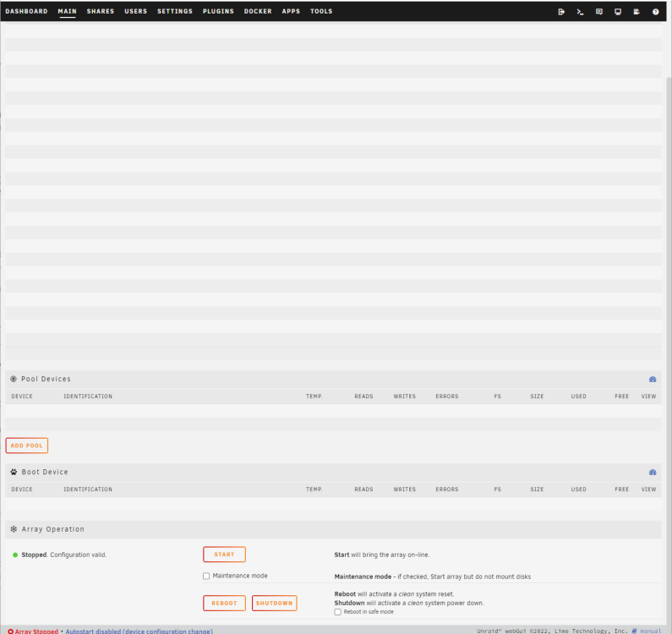672x634 pixels.
Task: Click Pool Devices Errors column header
Action: 447,396
